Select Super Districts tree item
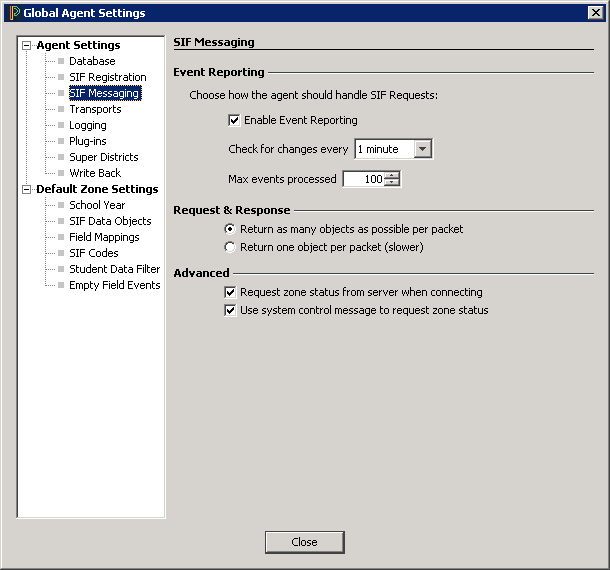 point(103,157)
